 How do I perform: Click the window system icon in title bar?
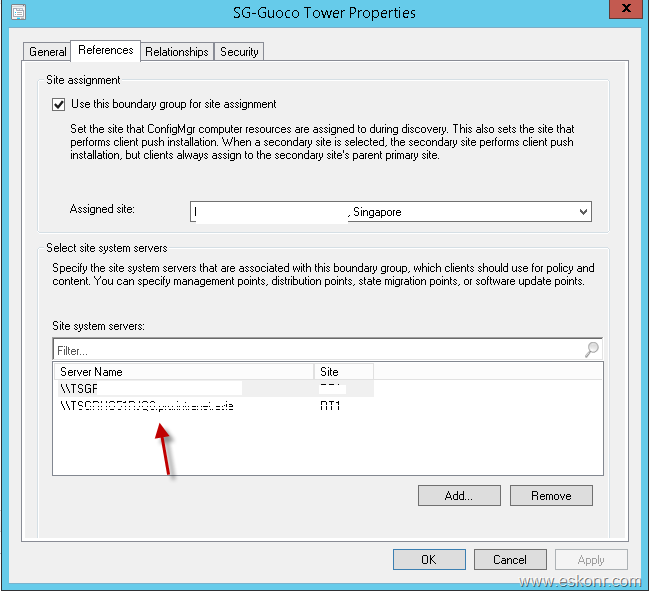(x=14, y=13)
